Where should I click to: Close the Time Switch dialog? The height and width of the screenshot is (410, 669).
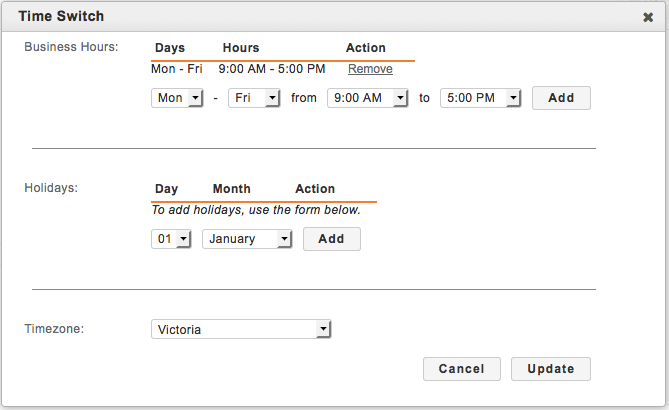[x=648, y=17]
